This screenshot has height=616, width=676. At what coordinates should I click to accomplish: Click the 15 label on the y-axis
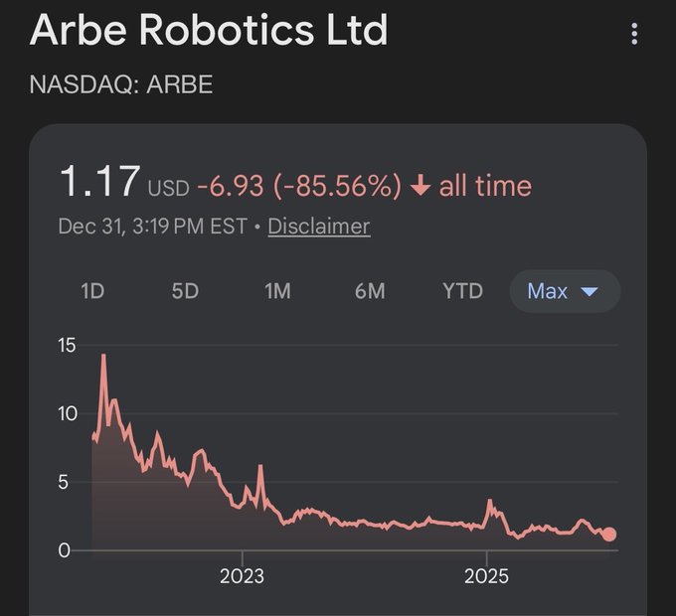click(67, 346)
